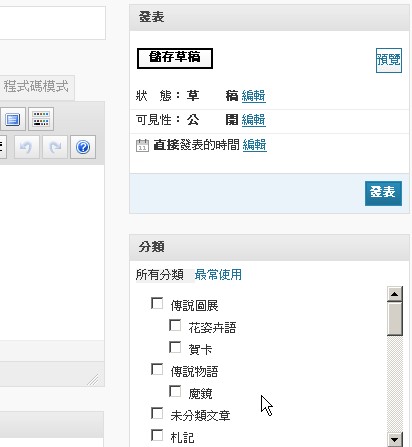Check the 花姿卉語 category
This screenshot has width=412, height=447.
[175, 325]
